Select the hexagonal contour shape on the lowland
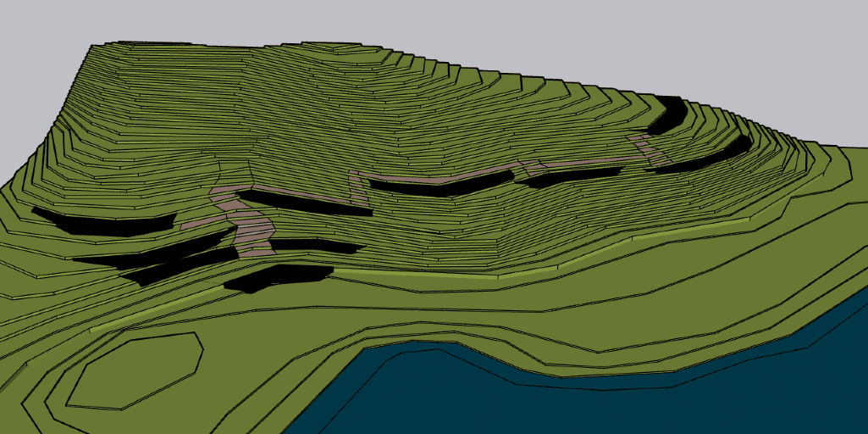The width and height of the screenshot is (868, 434). pos(135,369)
